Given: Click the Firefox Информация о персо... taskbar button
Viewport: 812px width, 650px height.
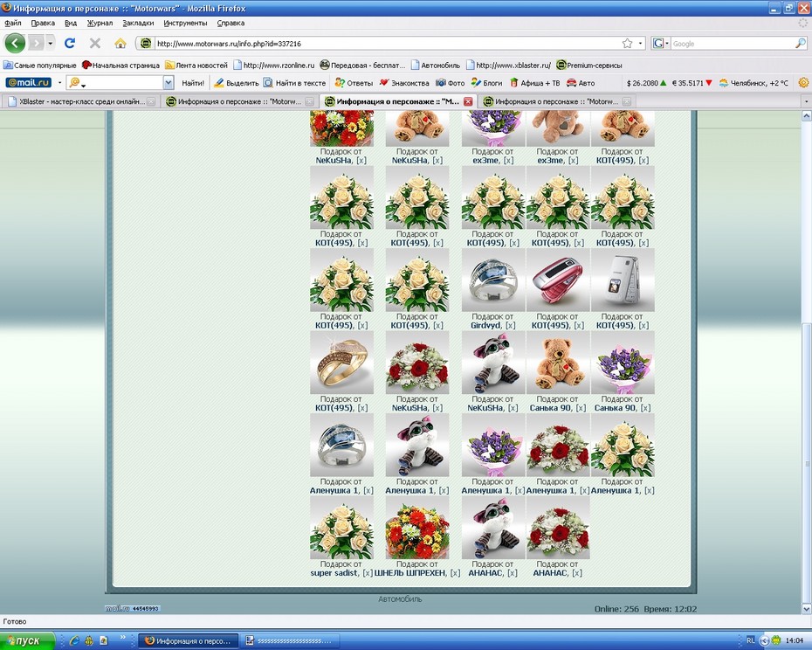Looking at the screenshot, I should tap(188, 640).
